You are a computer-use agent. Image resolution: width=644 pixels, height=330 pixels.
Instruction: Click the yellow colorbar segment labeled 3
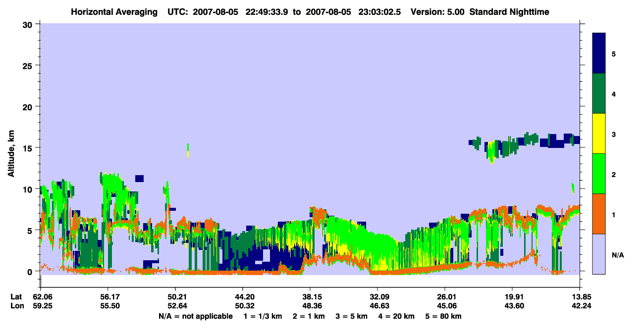(x=599, y=134)
